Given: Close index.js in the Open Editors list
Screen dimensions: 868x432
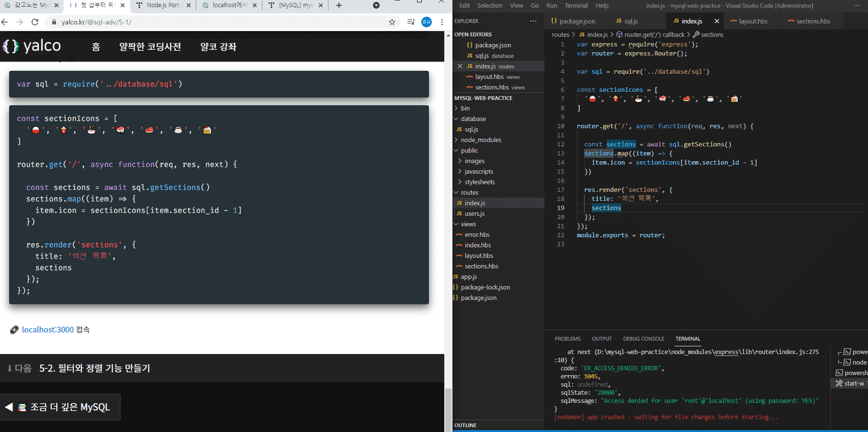Looking at the screenshot, I should (460, 66).
